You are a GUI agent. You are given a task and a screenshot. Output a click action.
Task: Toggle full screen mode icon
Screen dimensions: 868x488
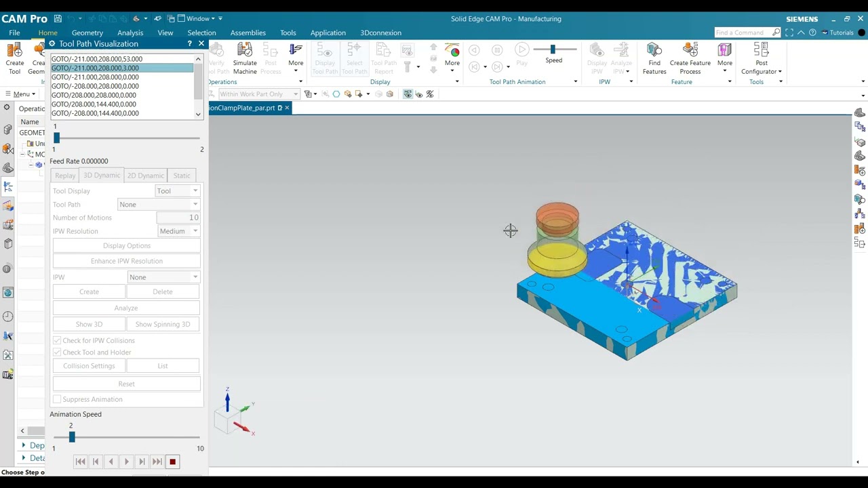coord(789,33)
